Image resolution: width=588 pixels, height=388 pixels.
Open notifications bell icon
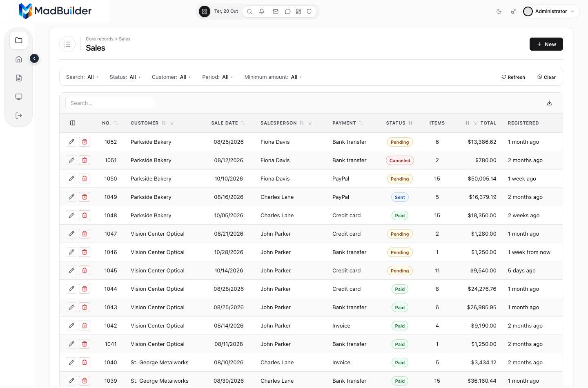262,11
